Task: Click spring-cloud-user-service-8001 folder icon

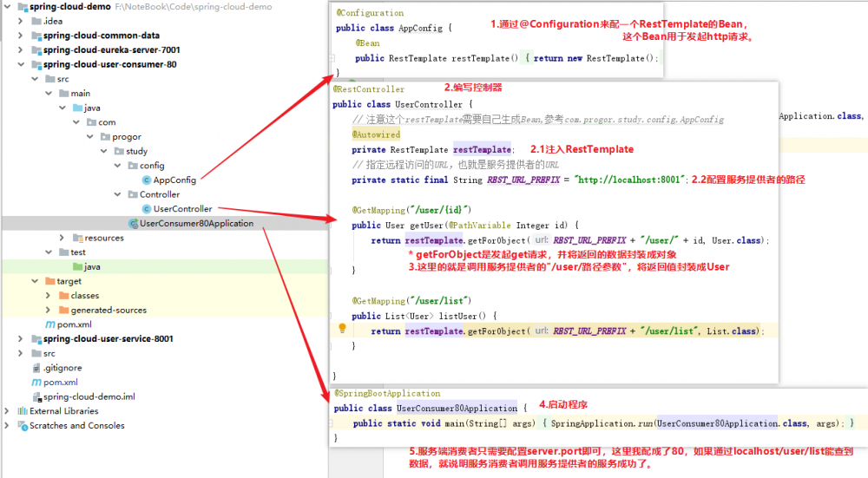Action: pyautogui.click(x=36, y=338)
